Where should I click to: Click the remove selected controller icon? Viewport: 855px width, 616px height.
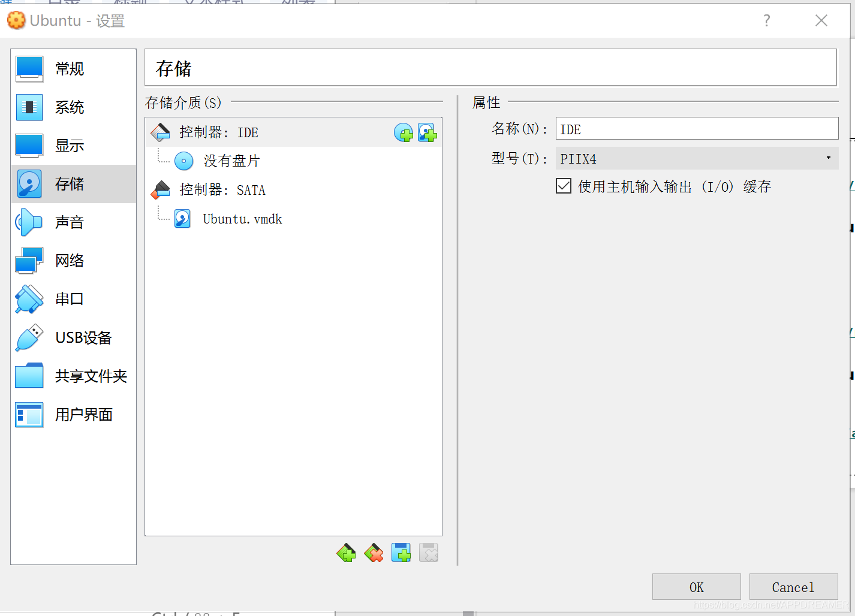tap(374, 552)
